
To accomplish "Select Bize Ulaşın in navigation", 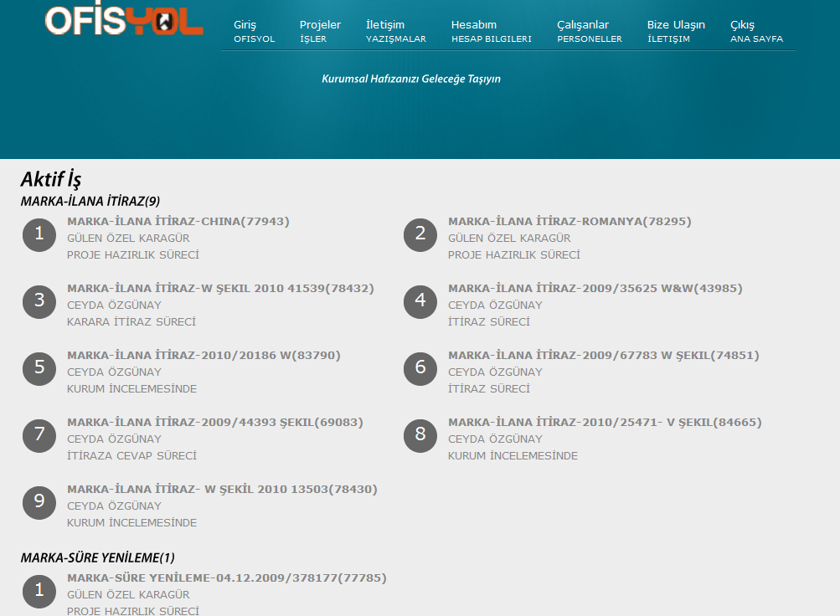I will (676, 31).
